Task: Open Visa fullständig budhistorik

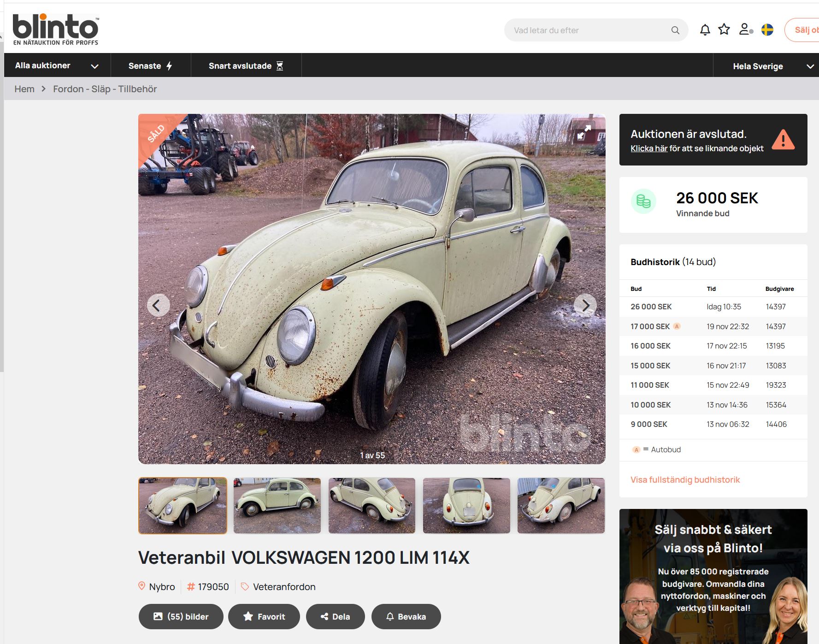Action: click(684, 479)
